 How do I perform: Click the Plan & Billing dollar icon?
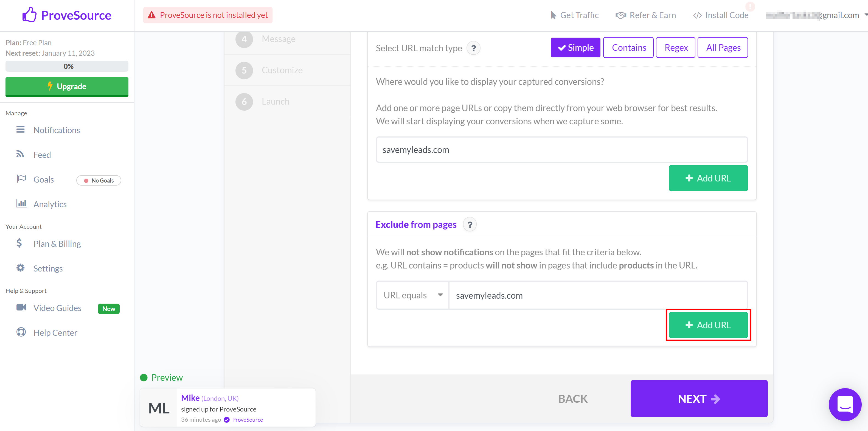[x=19, y=243]
